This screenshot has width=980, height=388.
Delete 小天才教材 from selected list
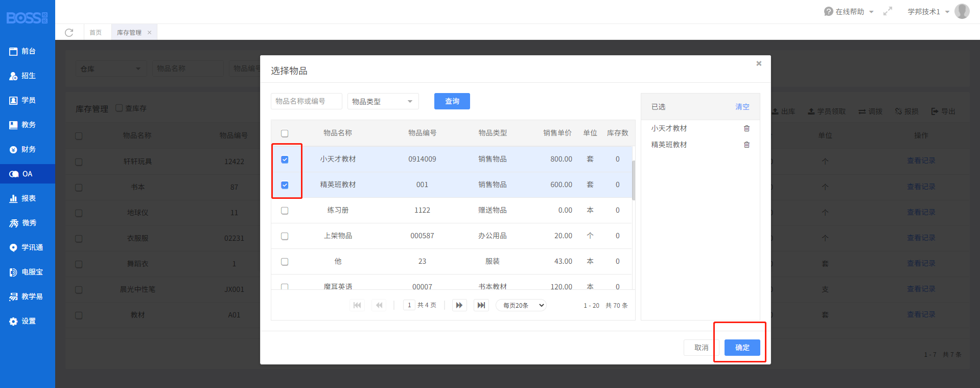coord(746,128)
